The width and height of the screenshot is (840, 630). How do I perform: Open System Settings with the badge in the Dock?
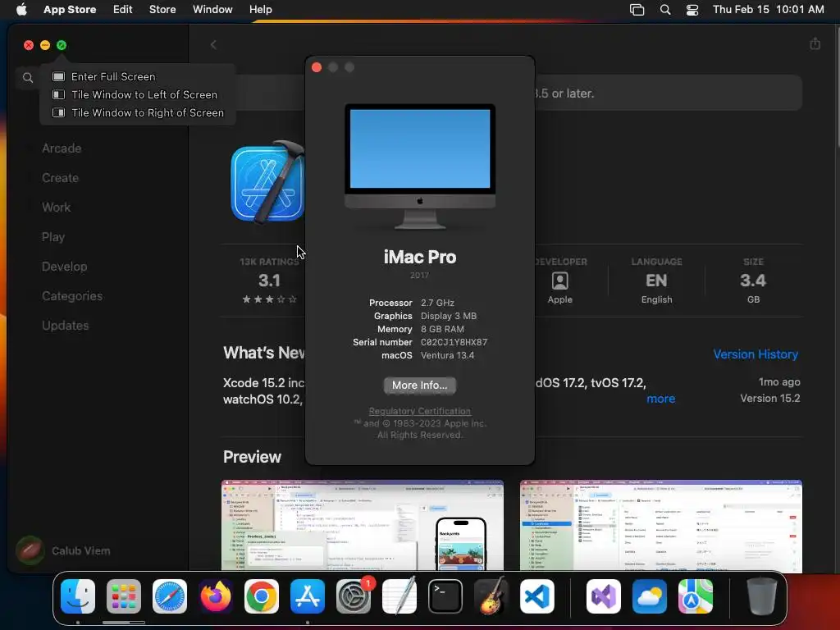[x=354, y=596]
